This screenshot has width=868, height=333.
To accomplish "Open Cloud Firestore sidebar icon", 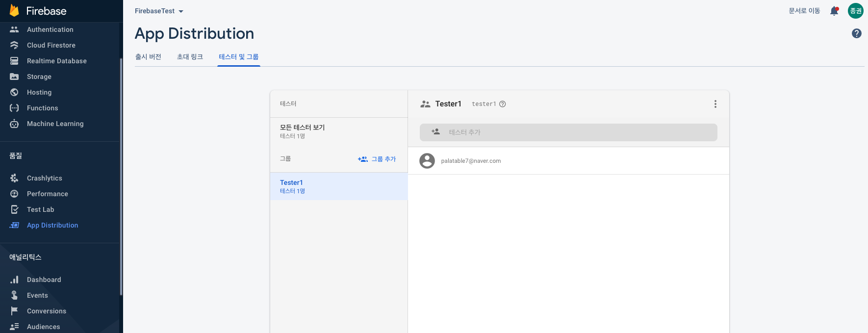I will (x=14, y=45).
